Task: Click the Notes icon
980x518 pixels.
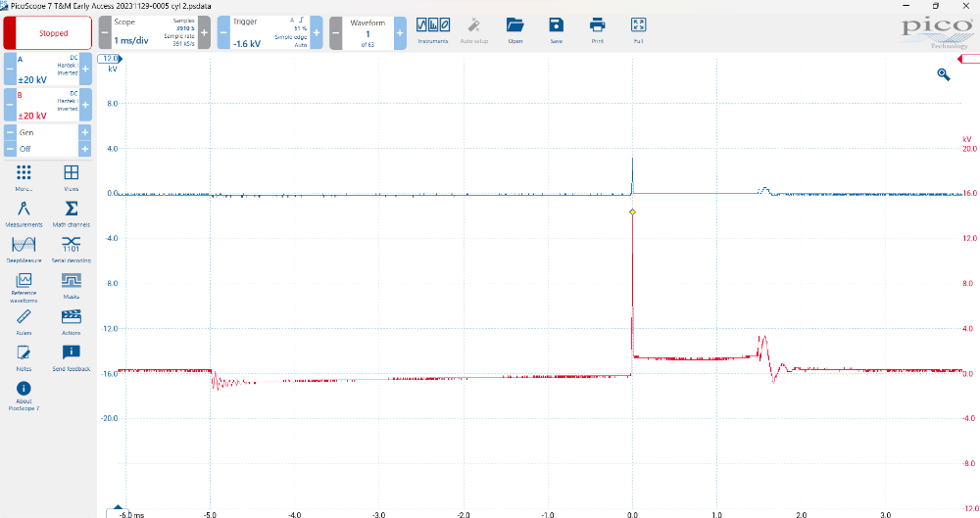Action: click(24, 356)
